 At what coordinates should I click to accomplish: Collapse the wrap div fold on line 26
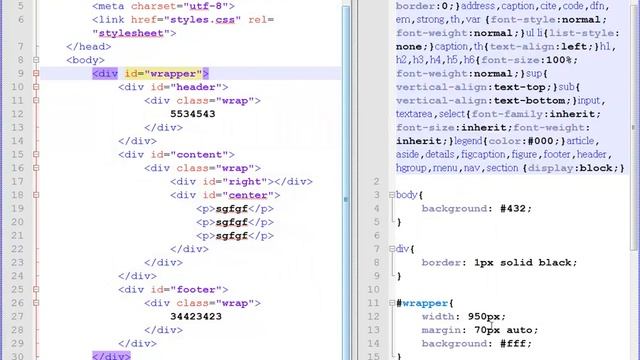(x=36, y=303)
